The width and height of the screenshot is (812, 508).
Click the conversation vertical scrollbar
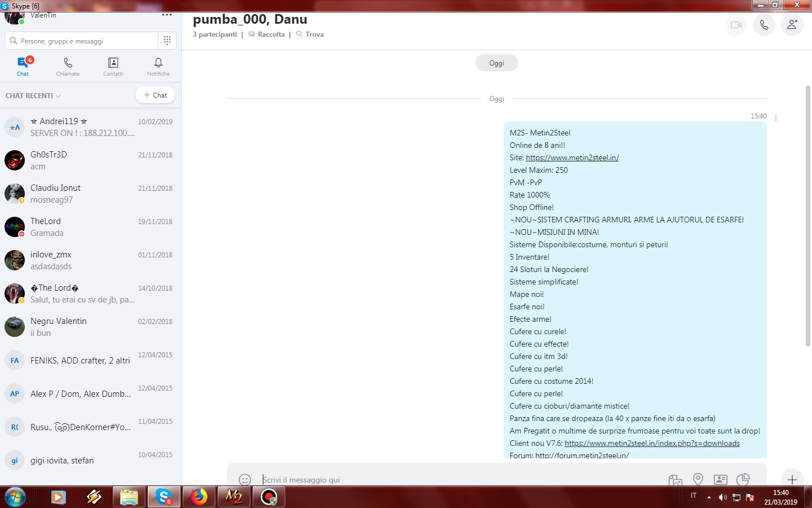[807, 214]
